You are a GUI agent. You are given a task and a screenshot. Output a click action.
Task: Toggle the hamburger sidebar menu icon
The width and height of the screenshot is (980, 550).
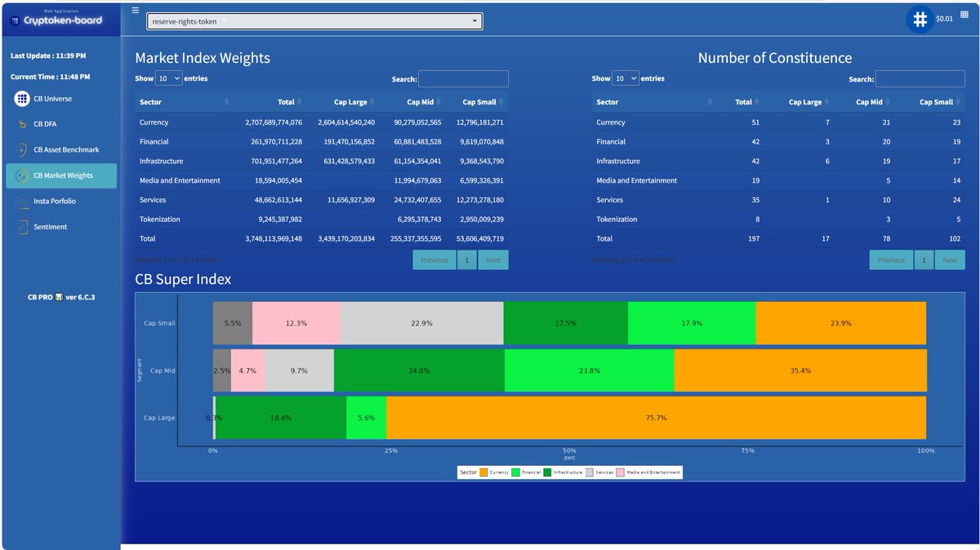(136, 11)
